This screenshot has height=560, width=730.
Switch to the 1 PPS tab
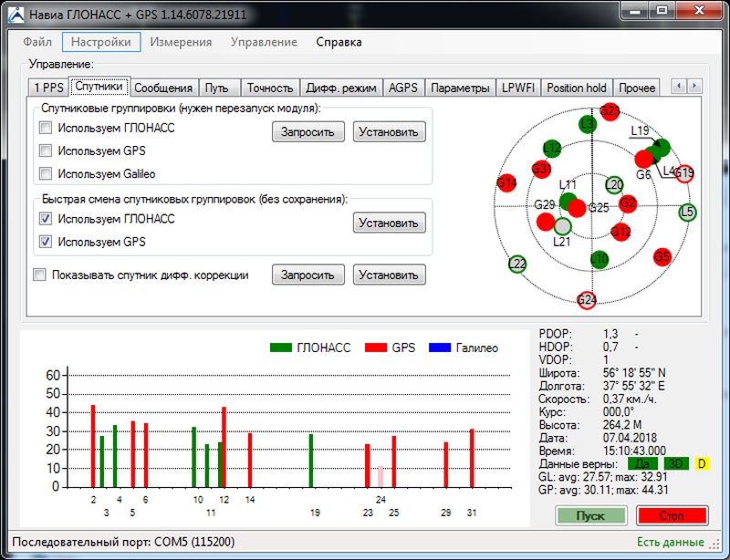tap(49, 88)
